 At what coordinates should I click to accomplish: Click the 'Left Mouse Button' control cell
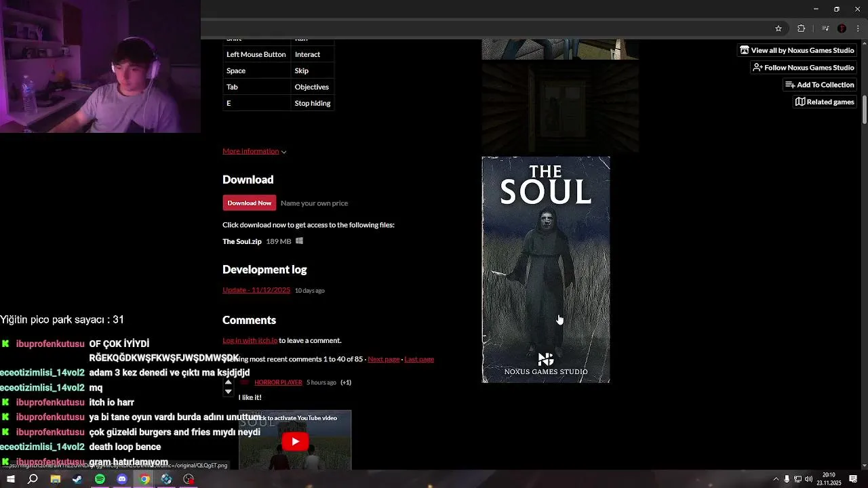click(x=256, y=54)
